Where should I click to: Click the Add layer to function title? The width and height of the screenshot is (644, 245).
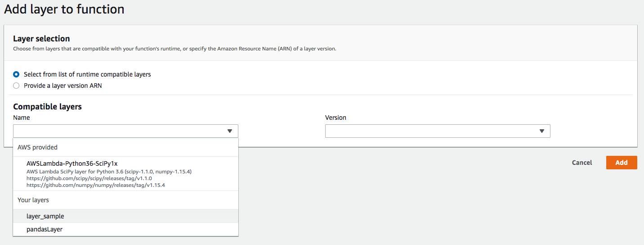[x=64, y=9]
